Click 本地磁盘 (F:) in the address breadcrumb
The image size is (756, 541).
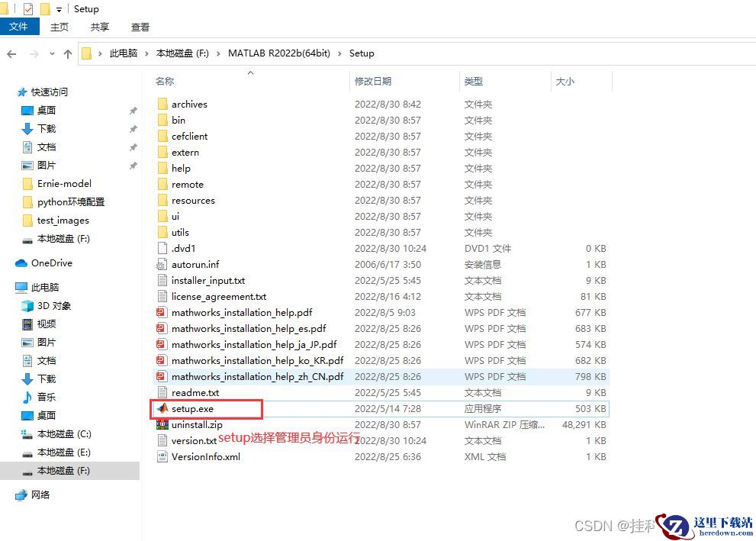[182, 53]
